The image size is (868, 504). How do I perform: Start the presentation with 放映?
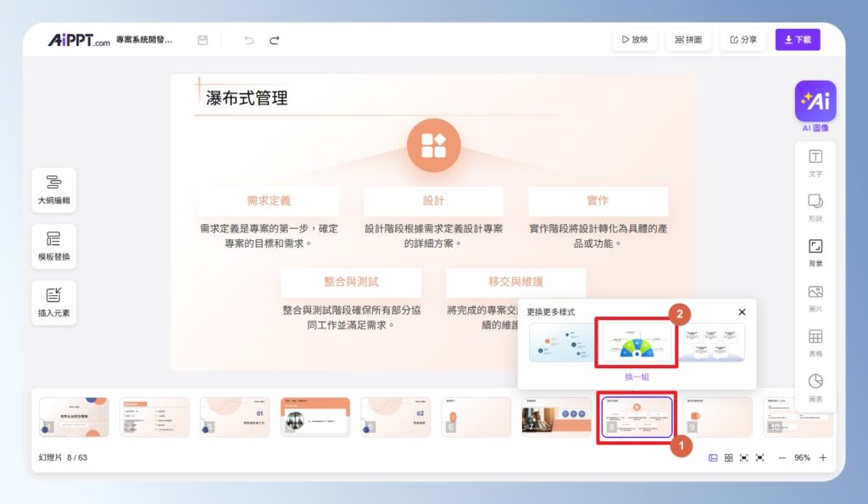[635, 39]
